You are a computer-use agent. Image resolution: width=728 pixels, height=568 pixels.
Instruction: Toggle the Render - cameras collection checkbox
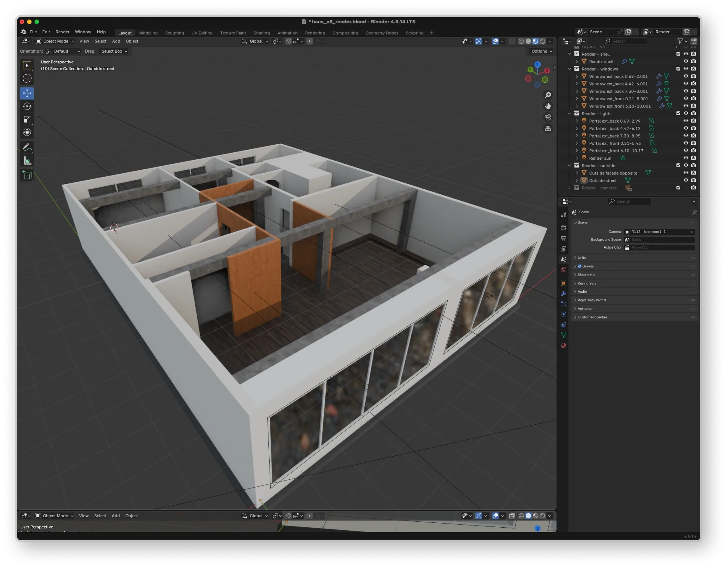(678, 188)
